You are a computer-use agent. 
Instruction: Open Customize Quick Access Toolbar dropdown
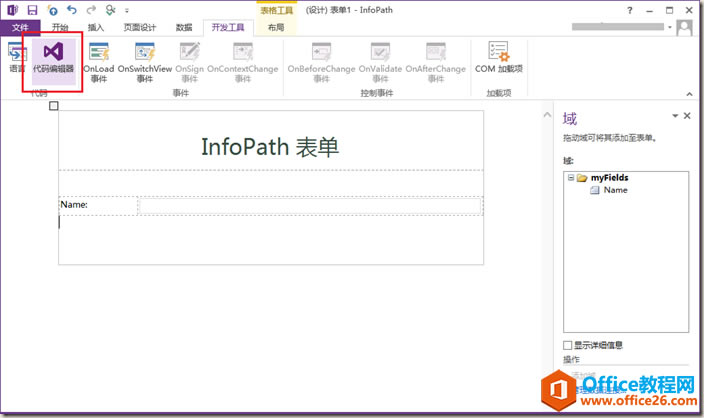pyautogui.click(x=127, y=10)
